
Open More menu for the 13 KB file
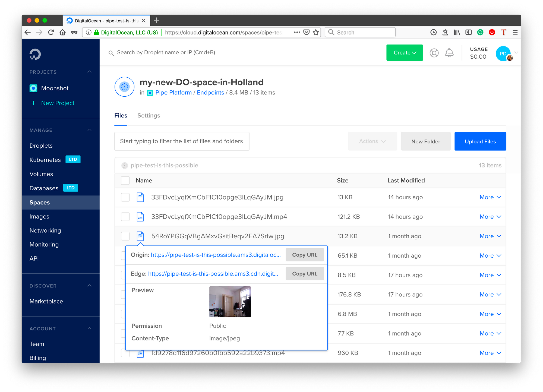coord(490,197)
